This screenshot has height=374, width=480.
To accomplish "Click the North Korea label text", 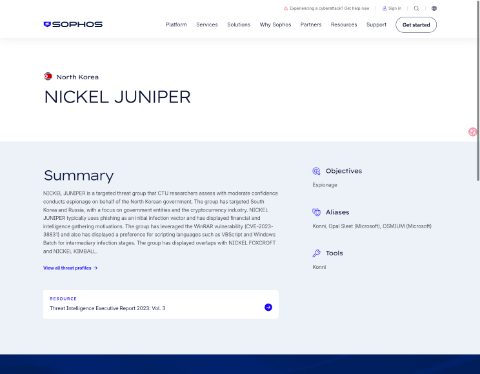I will point(77,77).
